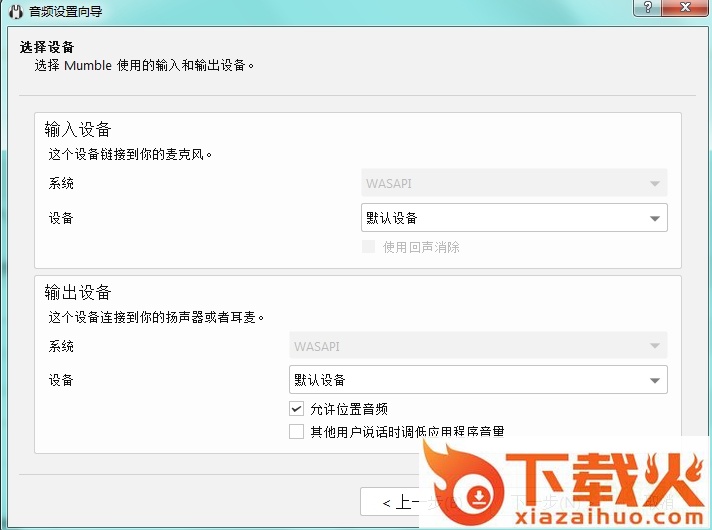Close the 音频设置向导 window
This screenshot has width=712, height=530.
(689, 7)
